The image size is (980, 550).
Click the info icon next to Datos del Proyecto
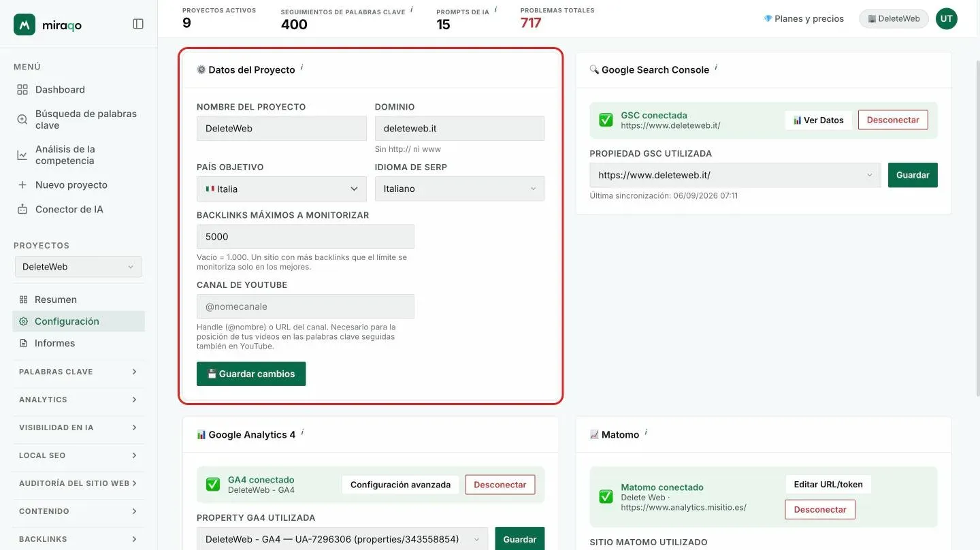[301, 67]
